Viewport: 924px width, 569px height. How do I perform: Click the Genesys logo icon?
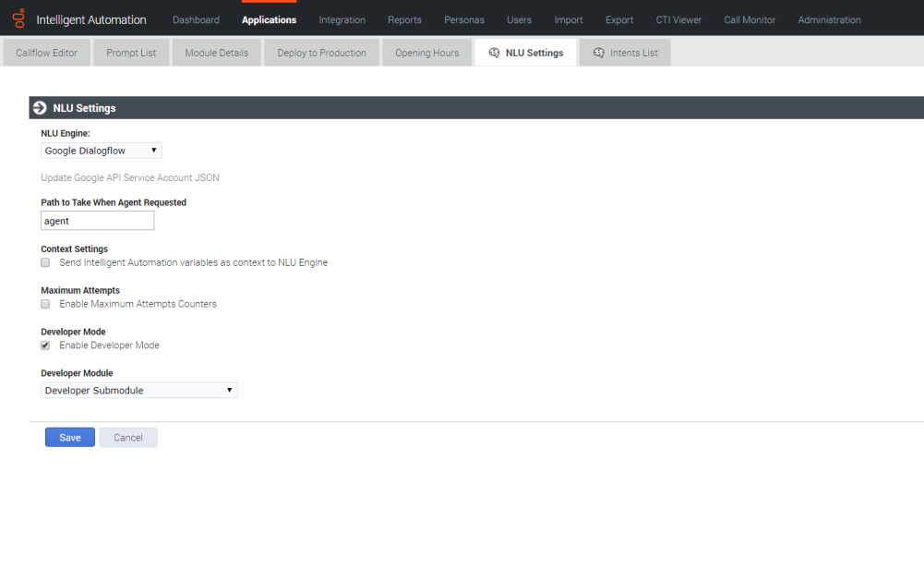18,18
